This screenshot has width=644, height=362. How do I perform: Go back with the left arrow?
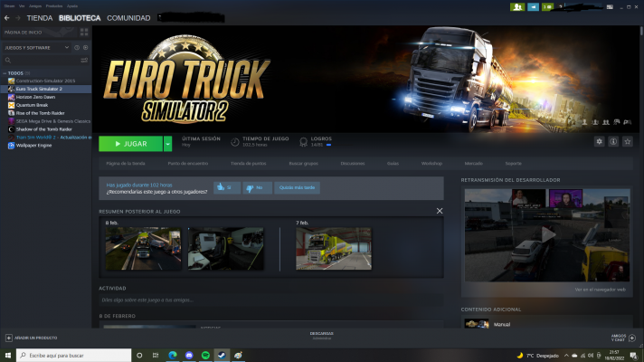coord(5,17)
